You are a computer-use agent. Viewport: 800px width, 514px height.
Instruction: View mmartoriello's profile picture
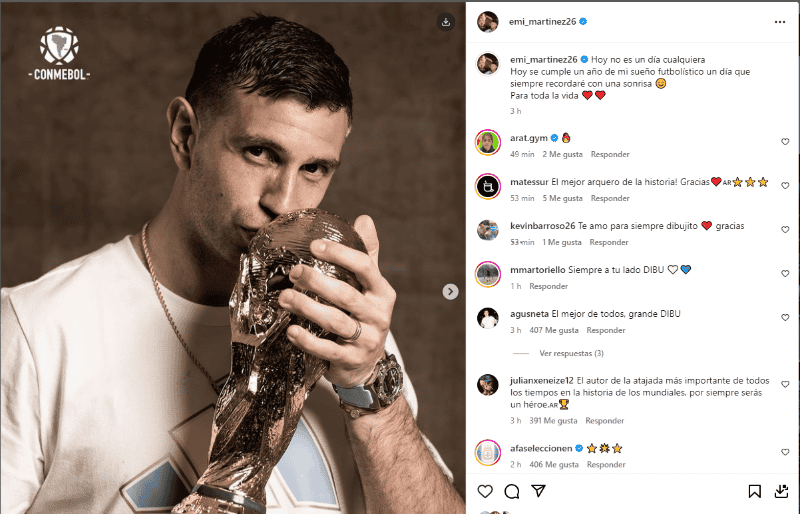coord(488,274)
